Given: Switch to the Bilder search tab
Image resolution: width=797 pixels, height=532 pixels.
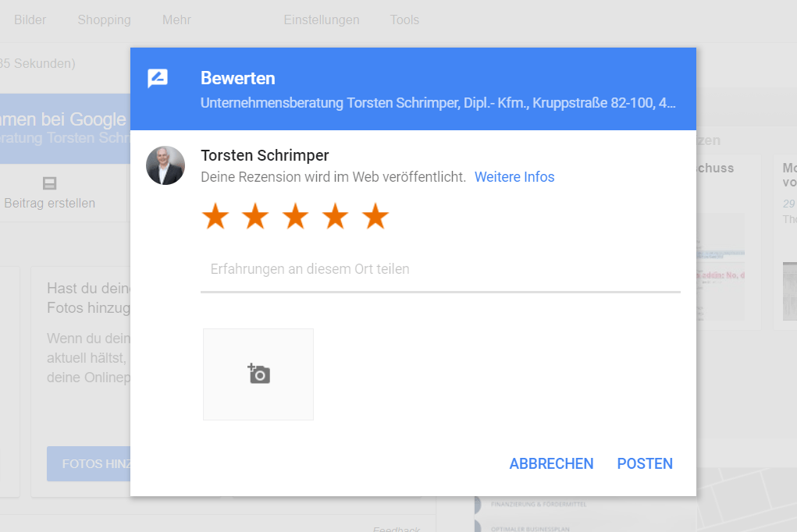Looking at the screenshot, I should (30, 20).
